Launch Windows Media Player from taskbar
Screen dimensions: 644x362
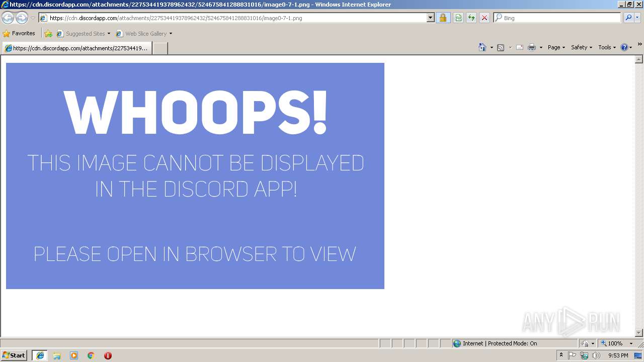pyautogui.click(x=74, y=355)
